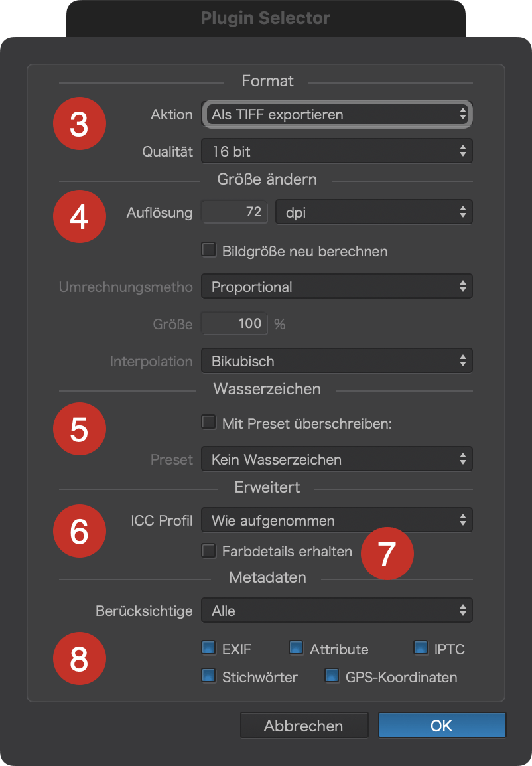The image size is (532, 766).
Task: Toggle the Attribute metadata checkbox
Action: 297,649
